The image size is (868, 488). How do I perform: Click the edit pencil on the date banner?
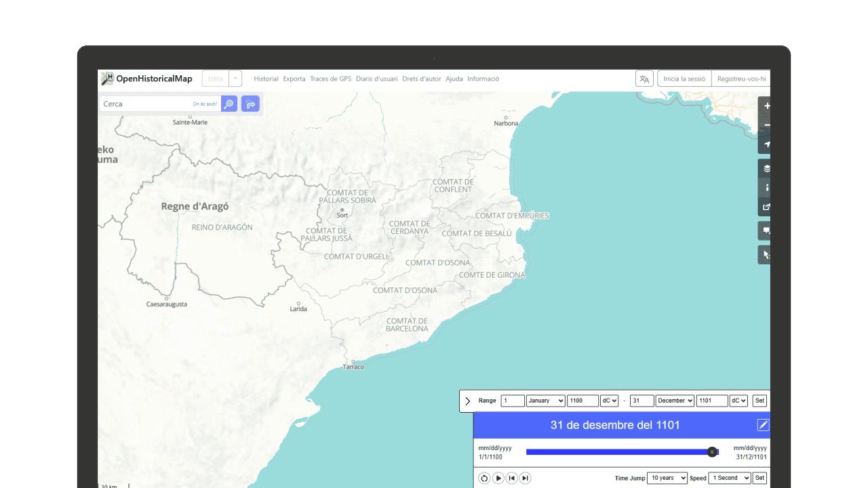[x=764, y=424]
